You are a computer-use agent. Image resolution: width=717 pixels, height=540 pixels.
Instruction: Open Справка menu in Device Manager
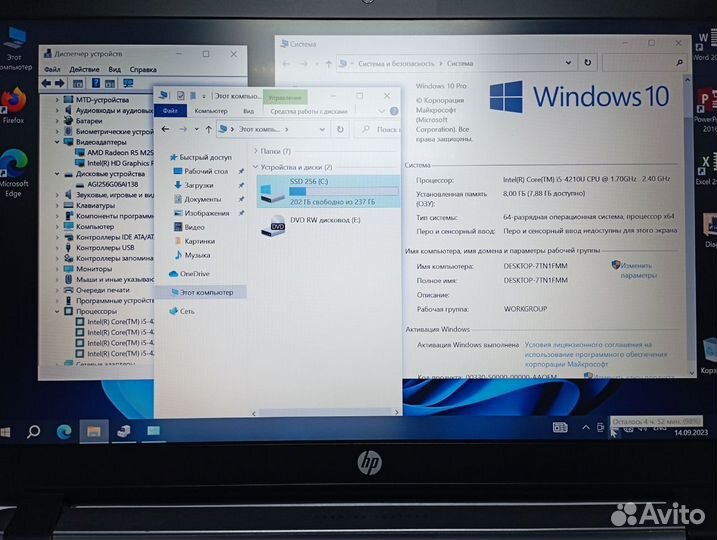point(143,70)
